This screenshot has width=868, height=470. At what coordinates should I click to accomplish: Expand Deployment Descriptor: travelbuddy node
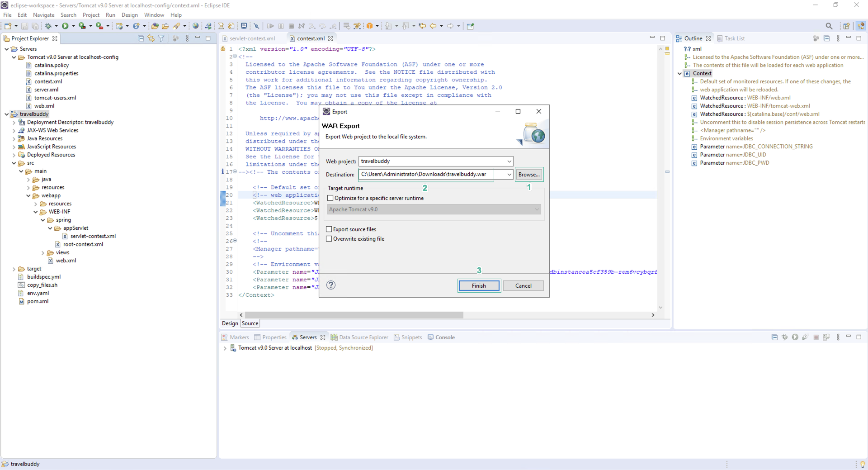click(x=14, y=122)
